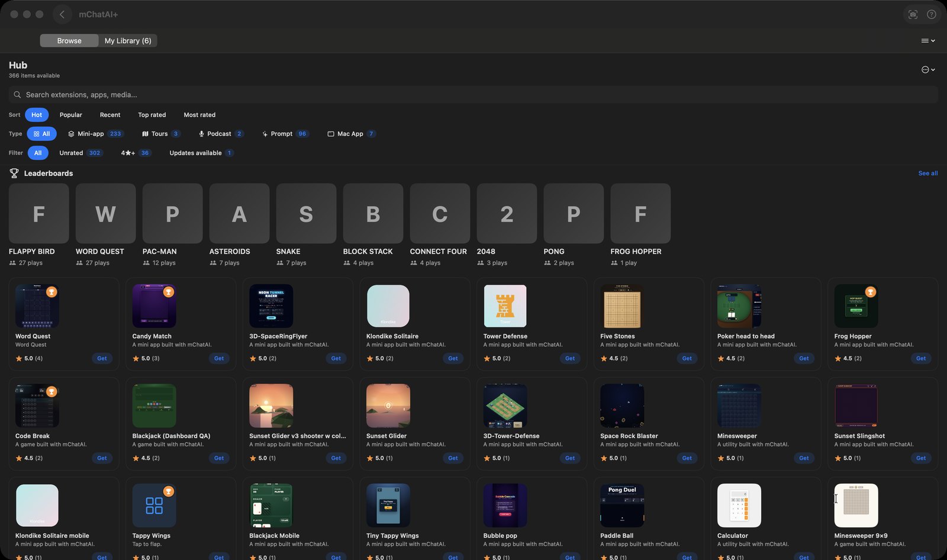Sort items by Most rated
This screenshot has width=947, height=560.
pyautogui.click(x=199, y=115)
